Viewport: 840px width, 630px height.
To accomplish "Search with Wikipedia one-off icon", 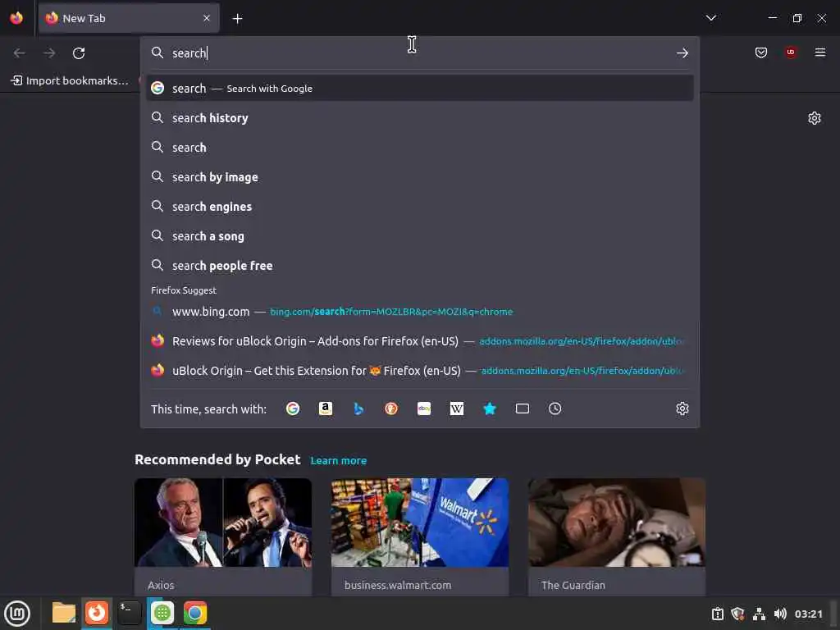I will [x=456, y=409].
